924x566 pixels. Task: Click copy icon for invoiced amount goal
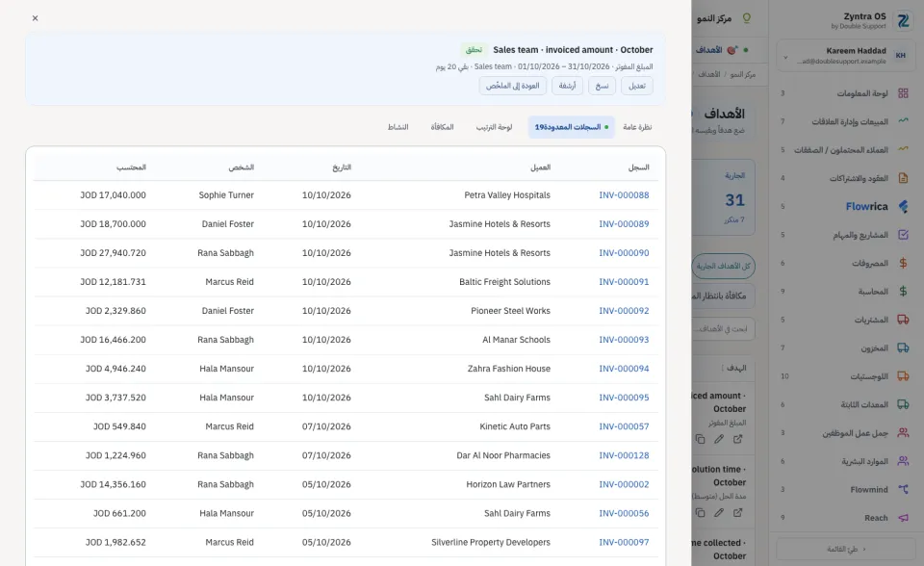coord(700,439)
